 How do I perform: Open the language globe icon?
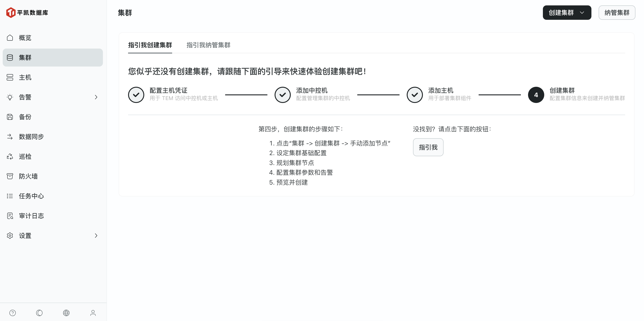click(x=66, y=313)
